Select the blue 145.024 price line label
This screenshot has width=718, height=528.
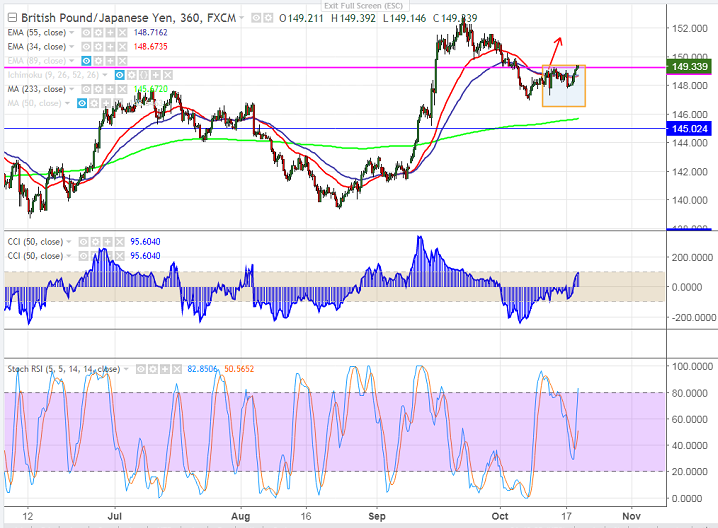click(689, 129)
